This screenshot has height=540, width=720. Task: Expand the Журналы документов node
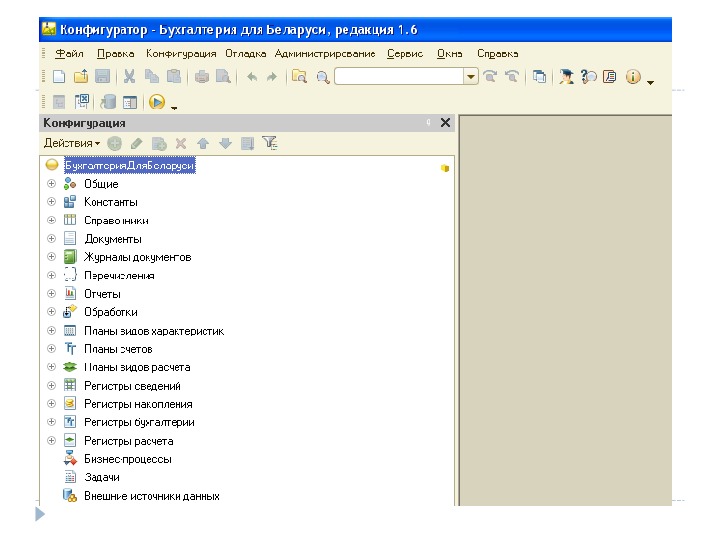[x=51, y=257]
